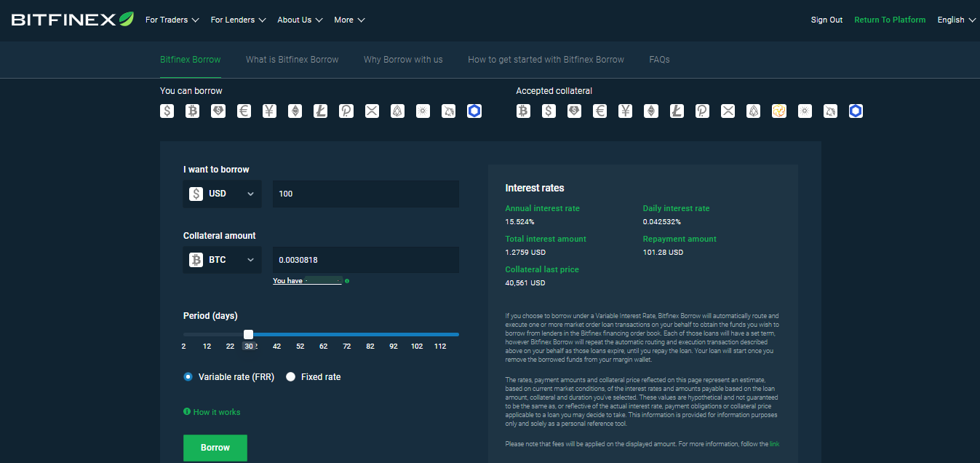980x463 pixels.
Task: Expand the For Traders menu
Action: [172, 20]
